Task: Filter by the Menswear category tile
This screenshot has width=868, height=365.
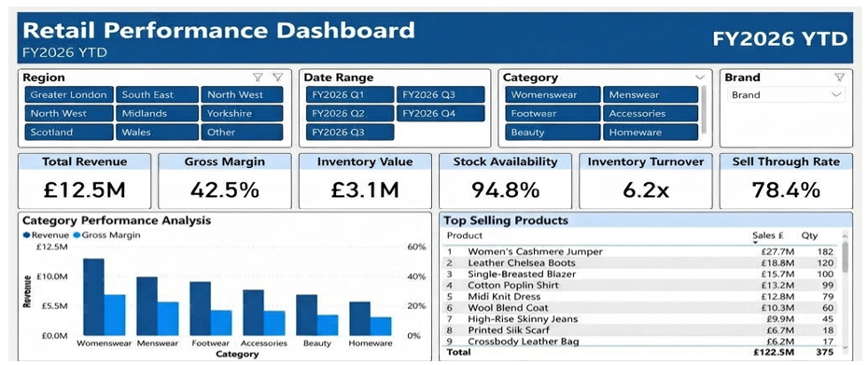Action: point(651,94)
